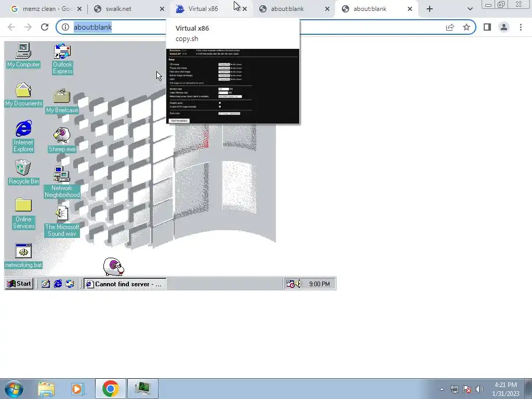Image resolution: width=532 pixels, height=399 pixels.
Task: Open the monitor app in taskbar
Action: [x=142, y=389]
